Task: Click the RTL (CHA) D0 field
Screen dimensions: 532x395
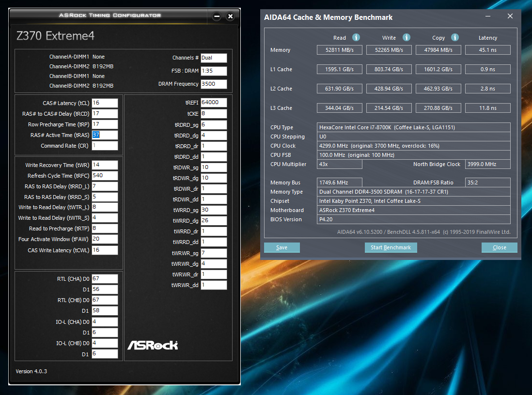Action: pyautogui.click(x=105, y=279)
